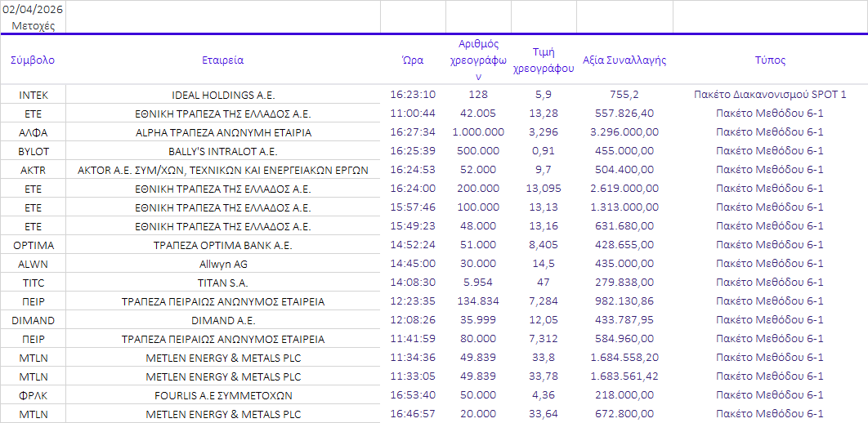Click the 02/04/2026 date cell

tap(33, 10)
